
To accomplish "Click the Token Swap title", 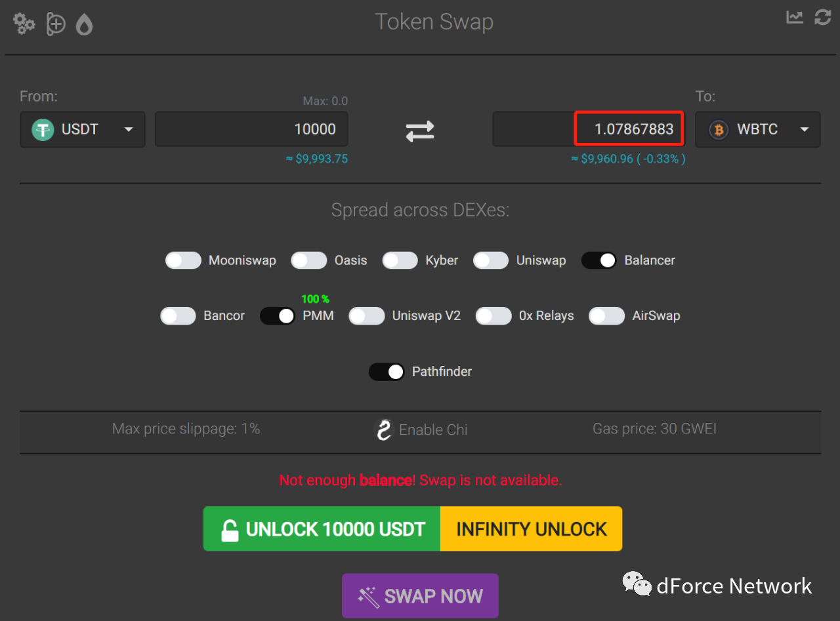I will 434,22.
